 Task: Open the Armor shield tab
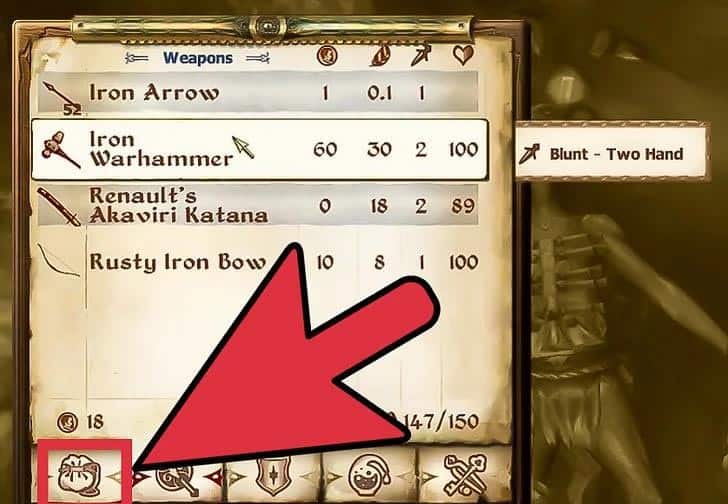tap(274, 475)
